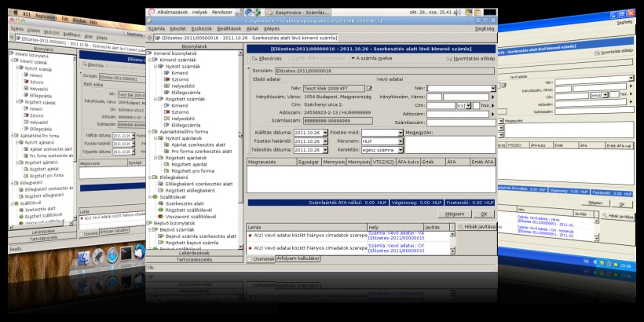Center window: open A számla nyelve dropdown
The width and height of the screenshot is (644, 322).
click(x=371, y=58)
